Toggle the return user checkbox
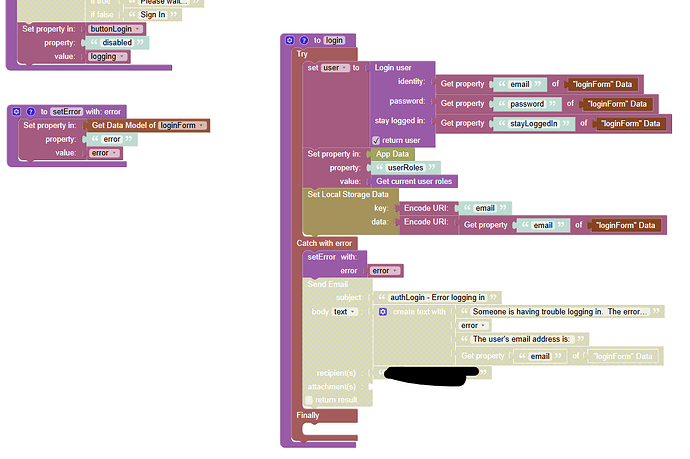 tap(375, 140)
